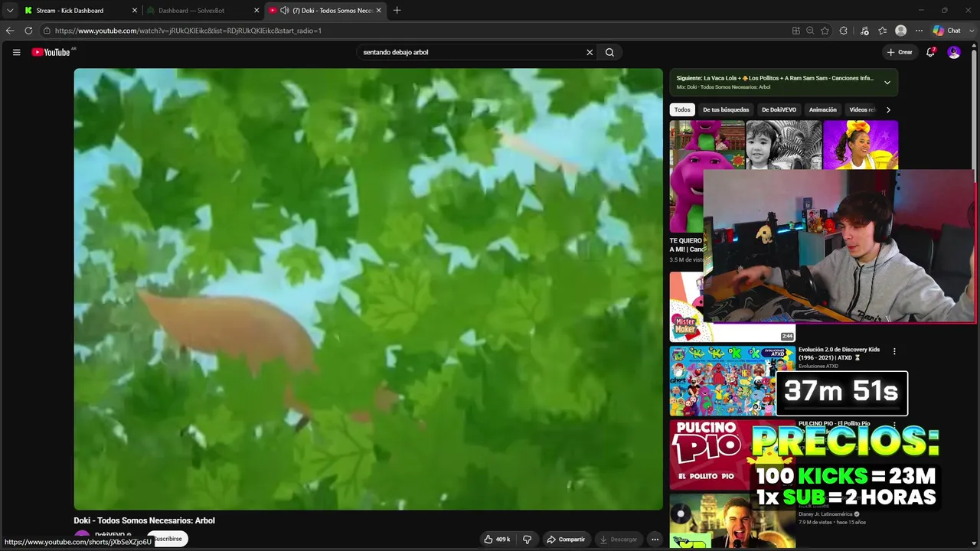
Task: Click the Doki video player
Action: (368, 289)
